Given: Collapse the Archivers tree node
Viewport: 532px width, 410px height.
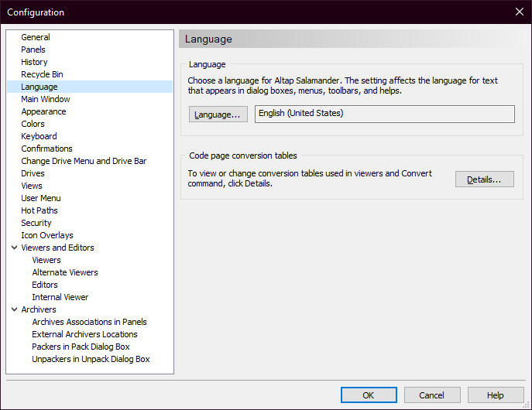Looking at the screenshot, I should pos(15,309).
